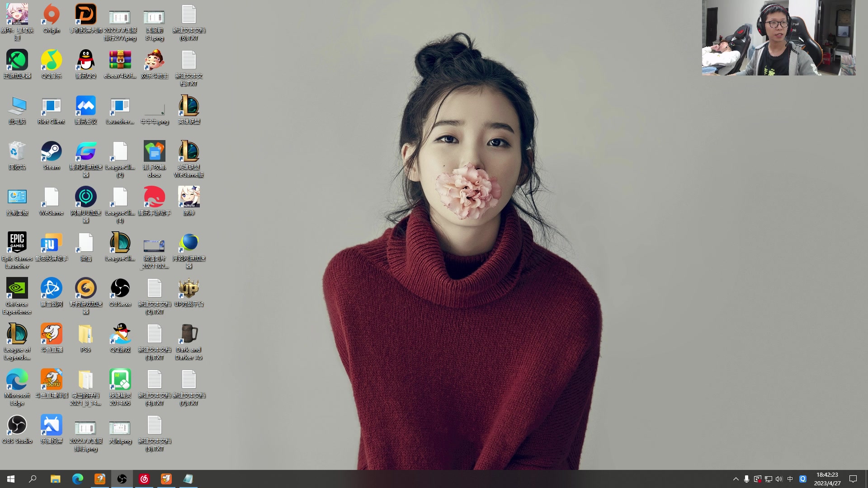
Task: Select the 回收站 recycle bin
Action: pos(17,152)
